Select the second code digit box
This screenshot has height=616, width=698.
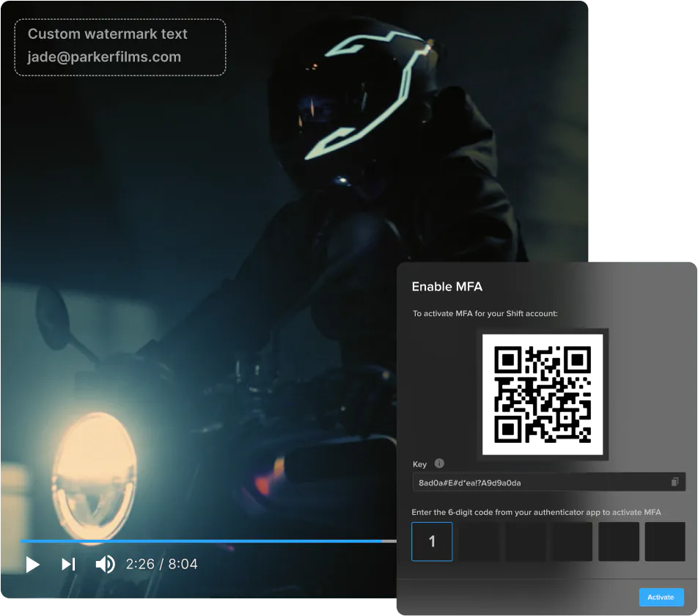click(x=479, y=542)
